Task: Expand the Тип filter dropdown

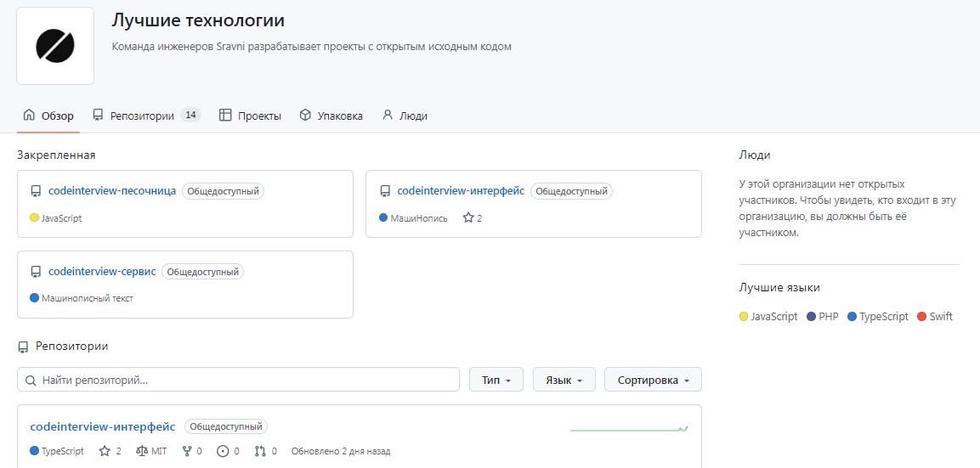Action: [x=496, y=380]
